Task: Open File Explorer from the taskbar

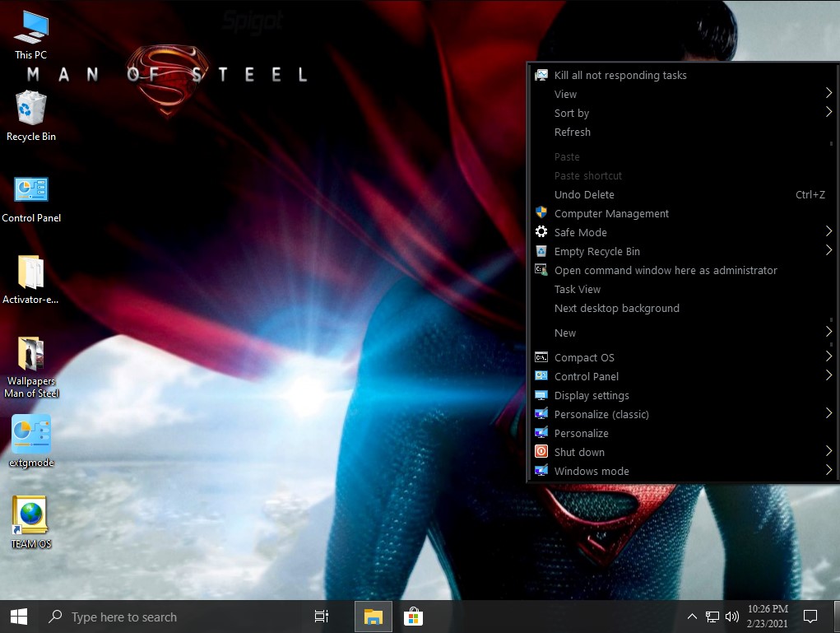Action: pos(374,617)
